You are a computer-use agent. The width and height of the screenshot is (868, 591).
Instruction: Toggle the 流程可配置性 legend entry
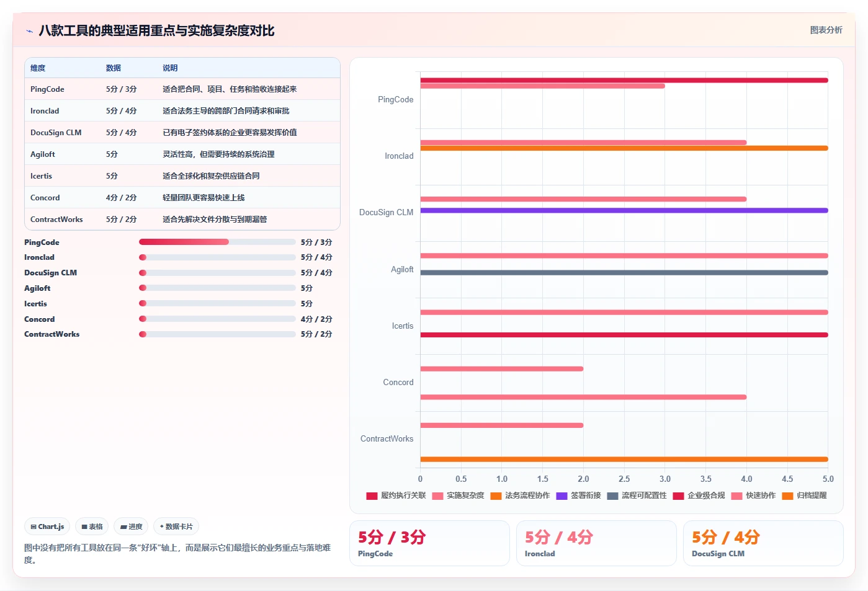tap(637, 495)
